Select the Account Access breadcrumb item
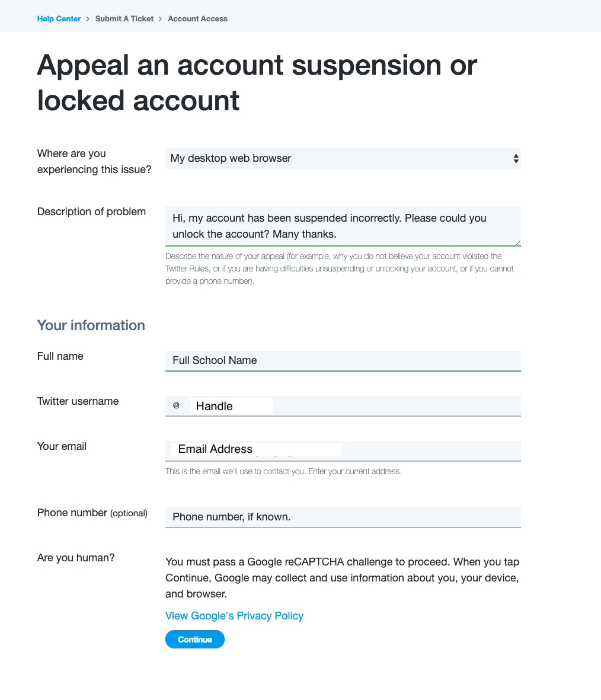601x700 pixels. coord(197,19)
